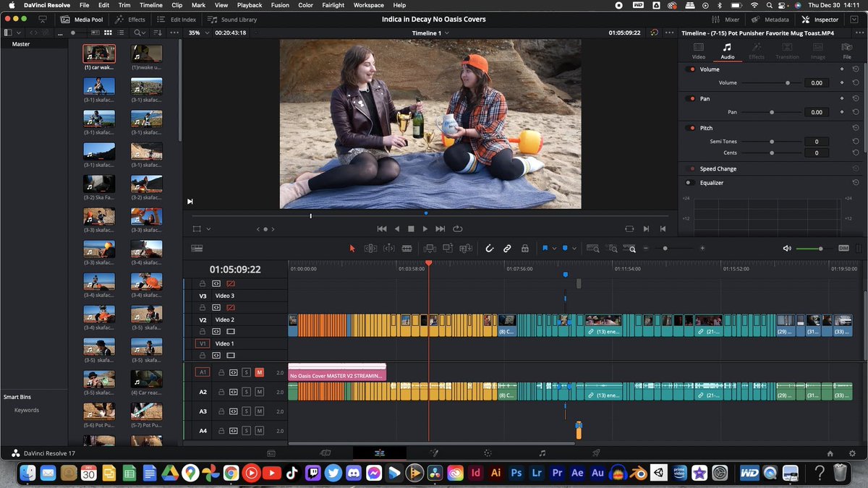Image resolution: width=868 pixels, height=488 pixels.
Task: Open the flag color dropdown arrow
Action: click(x=555, y=248)
